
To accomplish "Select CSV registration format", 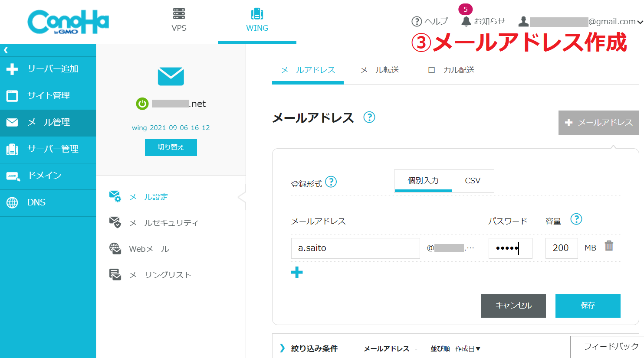I will [x=473, y=181].
